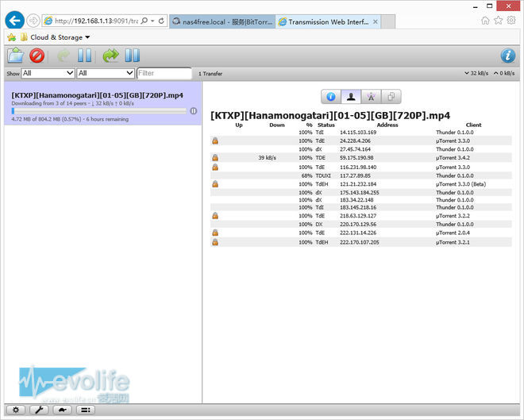The image size is (524, 420).
Task: Open preferences with the wrench button
Action: pyautogui.click(x=39, y=410)
